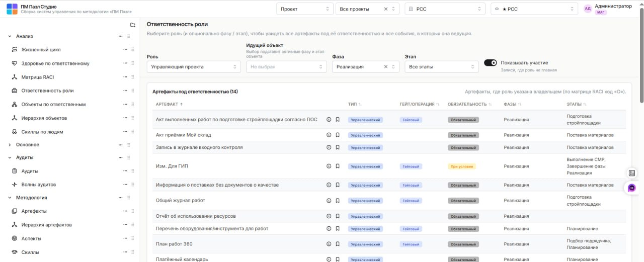Open the Роль dropdown Управляющий проекта

tap(194, 67)
